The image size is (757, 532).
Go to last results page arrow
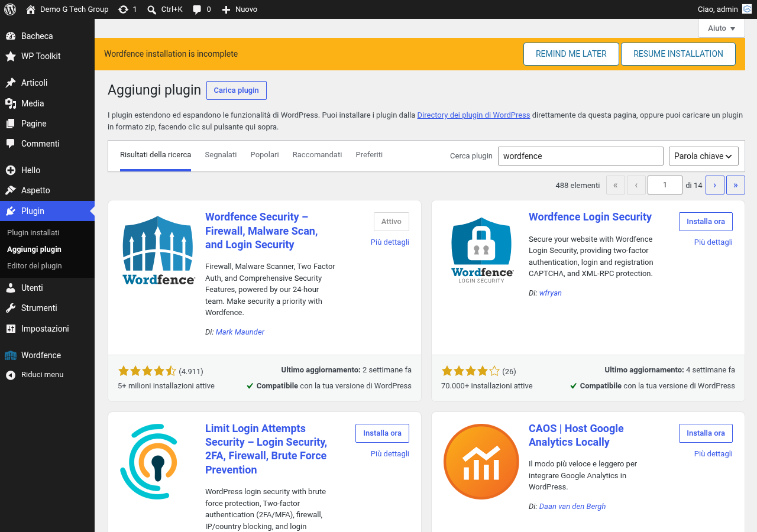(736, 185)
